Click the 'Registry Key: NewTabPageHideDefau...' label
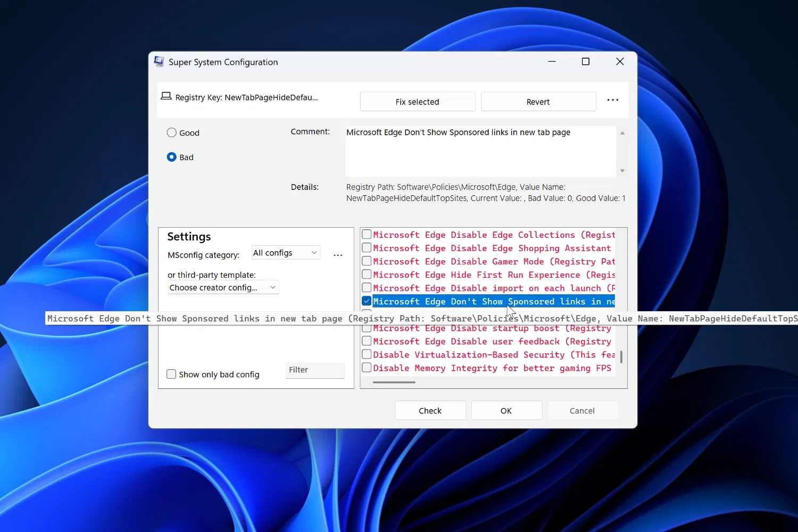This screenshot has width=798, height=532. tap(246, 97)
